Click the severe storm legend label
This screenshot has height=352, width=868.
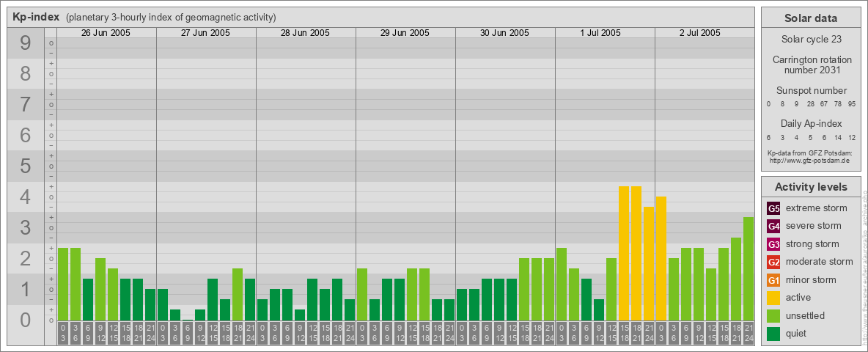point(814,227)
